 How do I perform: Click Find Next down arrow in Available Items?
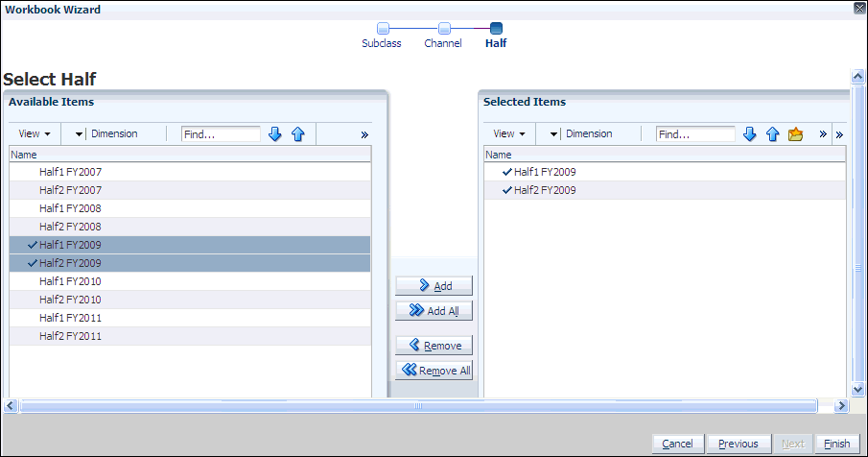coord(275,134)
